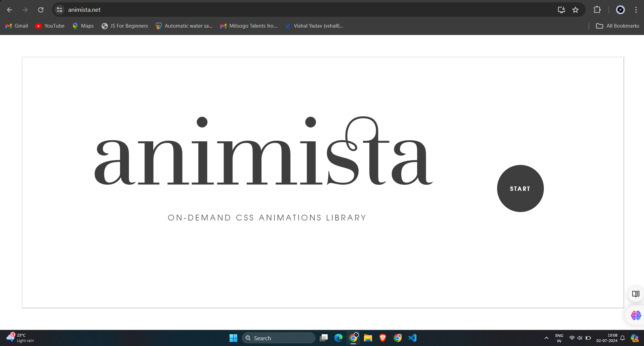The image size is (644, 346).
Task: Open the Windows Start menu
Action: (x=233, y=338)
